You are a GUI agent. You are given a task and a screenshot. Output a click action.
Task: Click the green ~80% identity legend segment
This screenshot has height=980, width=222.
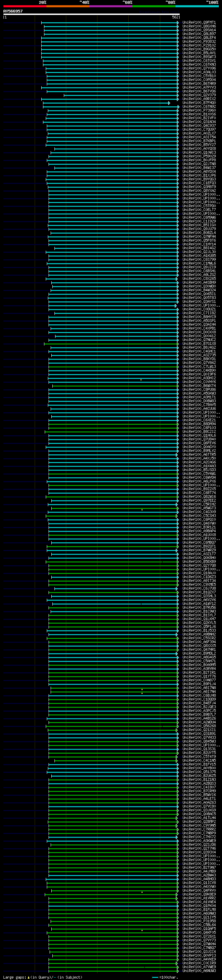pyautogui.click(x=154, y=6)
